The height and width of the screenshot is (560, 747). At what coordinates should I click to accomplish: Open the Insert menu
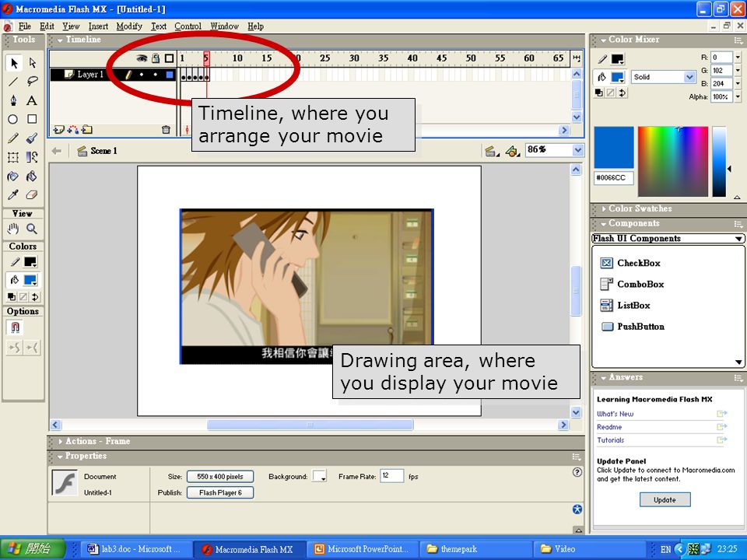(x=98, y=26)
